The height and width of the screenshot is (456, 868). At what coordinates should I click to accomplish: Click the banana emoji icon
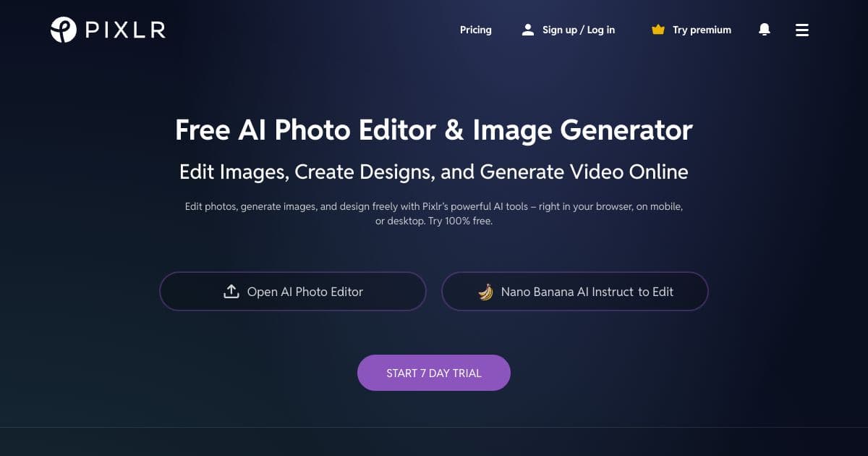coord(485,292)
